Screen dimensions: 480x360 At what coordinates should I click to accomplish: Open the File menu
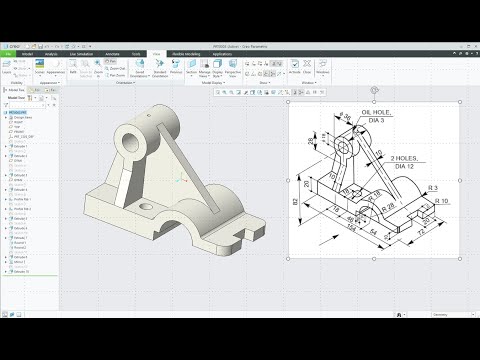coord(8,54)
